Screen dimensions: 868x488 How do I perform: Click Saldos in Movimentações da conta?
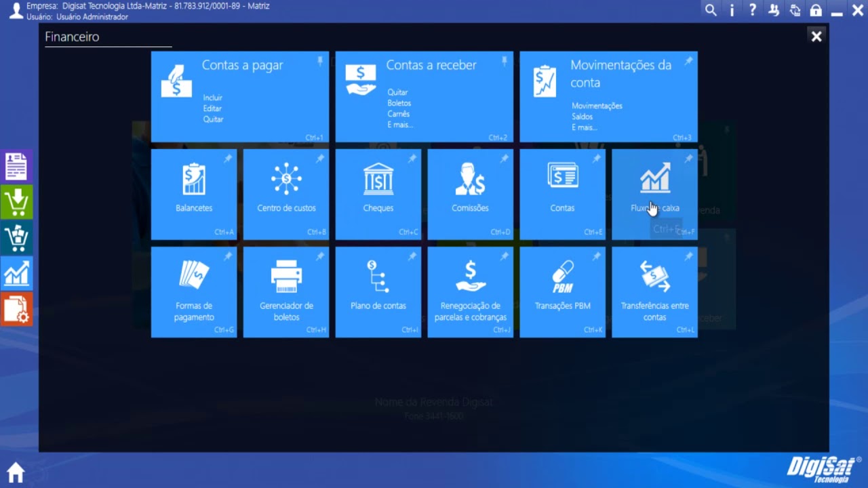[x=582, y=117]
